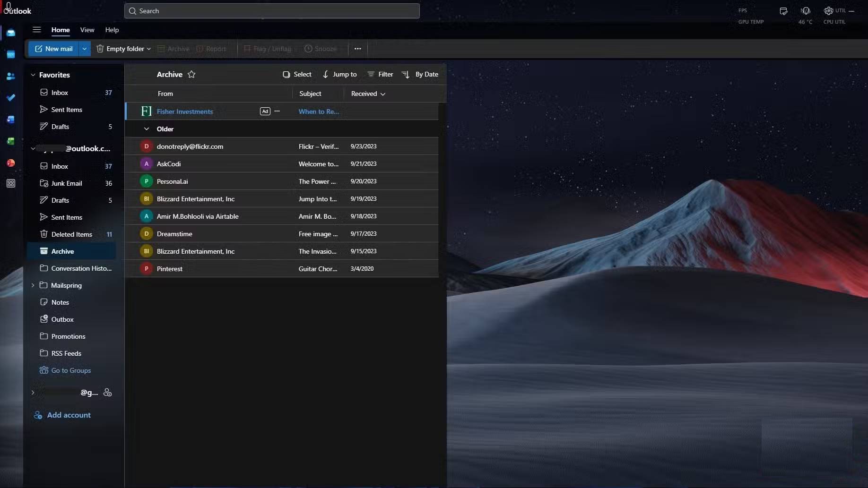Click the Select messages checkbox button

point(297,75)
